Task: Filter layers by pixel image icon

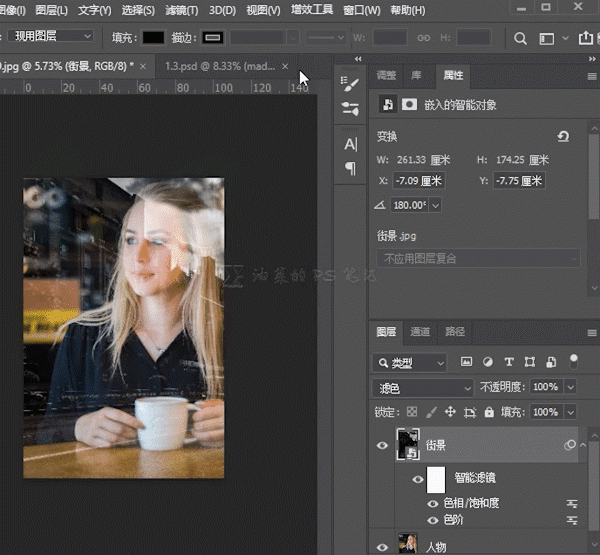Action: 466,362
